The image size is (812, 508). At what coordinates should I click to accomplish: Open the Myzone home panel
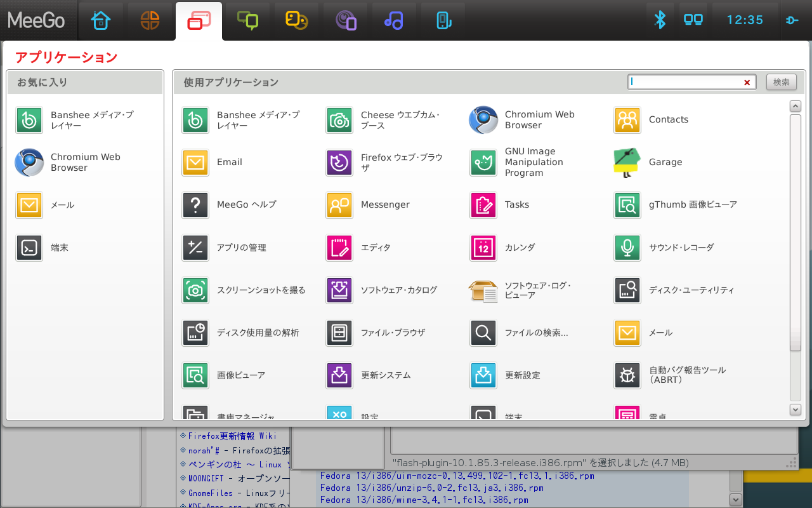point(101,20)
